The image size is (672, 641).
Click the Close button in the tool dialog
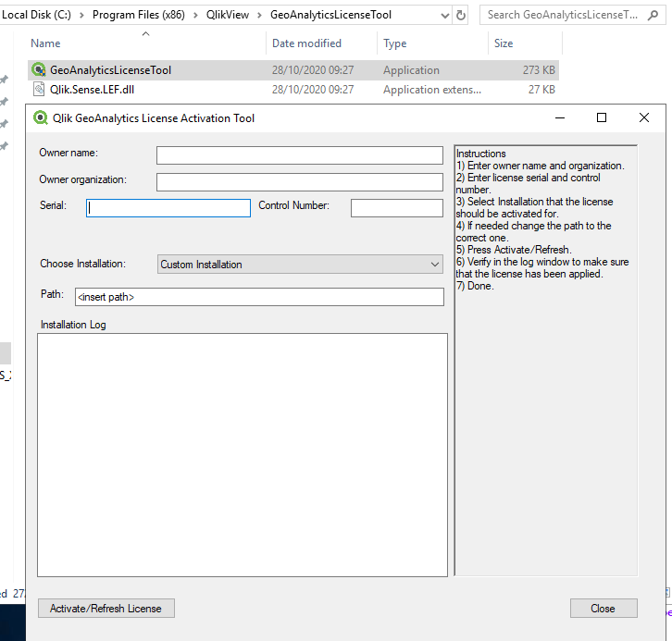coord(604,608)
